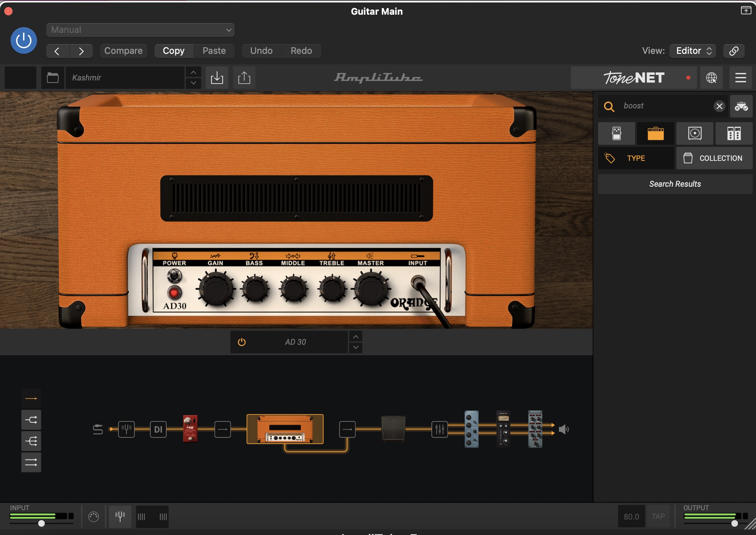Click the Copy button

(x=174, y=51)
